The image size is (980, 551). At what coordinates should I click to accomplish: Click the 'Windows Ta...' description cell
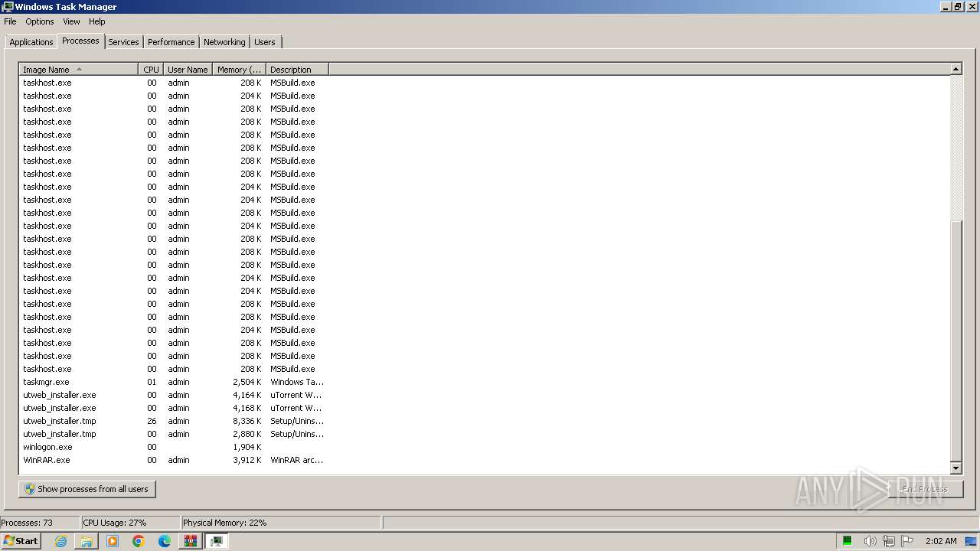tap(297, 382)
